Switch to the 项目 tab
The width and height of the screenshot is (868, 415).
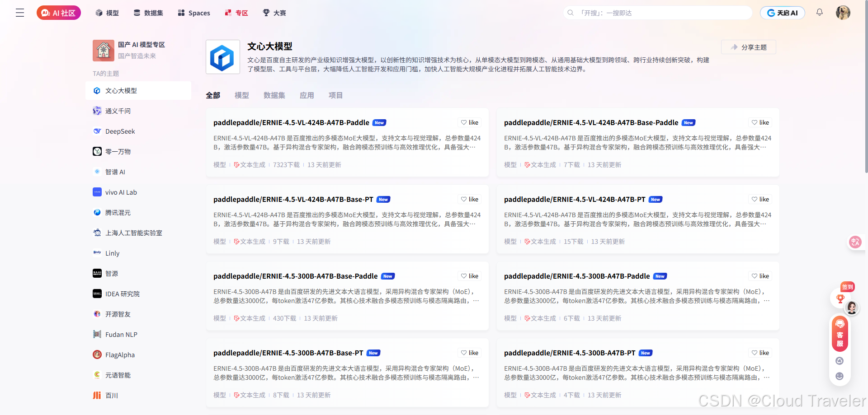coord(336,95)
